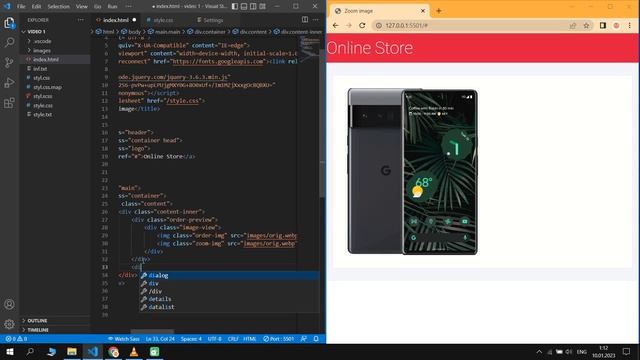Screen dimensions: 640x360
Task: Toggle secondary sidebar layout icon
Action: (253, 6)
